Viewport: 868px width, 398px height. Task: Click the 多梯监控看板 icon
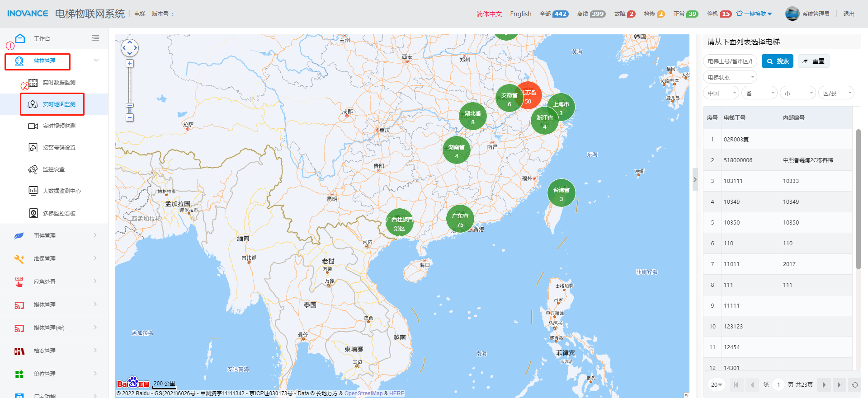(33, 213)
